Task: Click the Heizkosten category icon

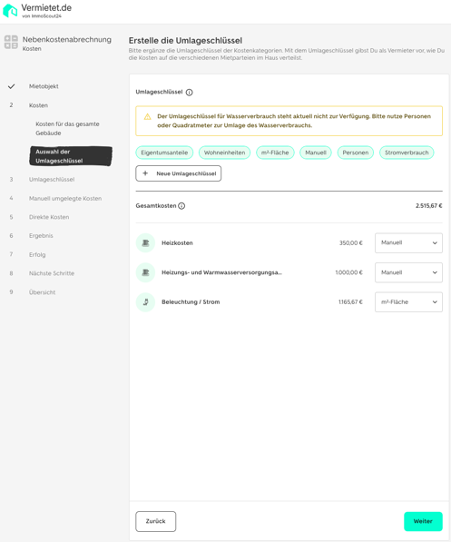Action: (145, 243)
